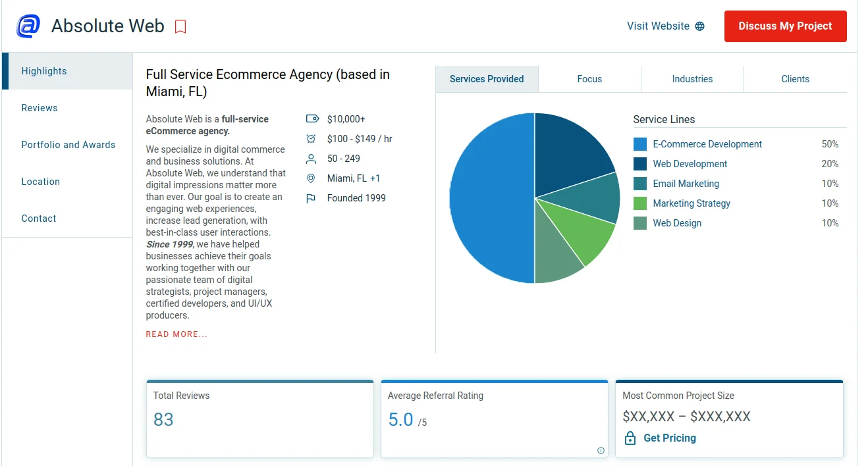Jump to Location section in sidebar

(x=67, y=182)
